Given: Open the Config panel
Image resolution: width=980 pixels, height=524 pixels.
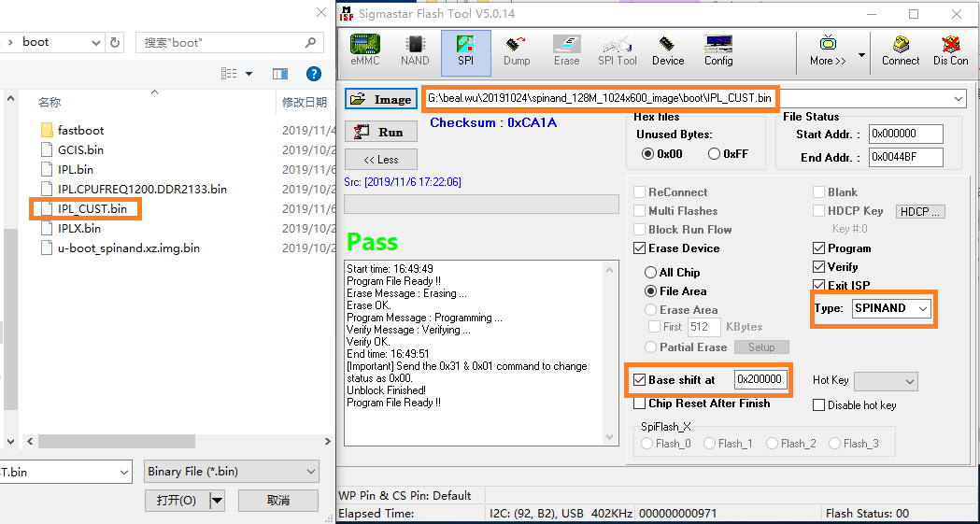Looking at the screenshot, I should [718, 51].
